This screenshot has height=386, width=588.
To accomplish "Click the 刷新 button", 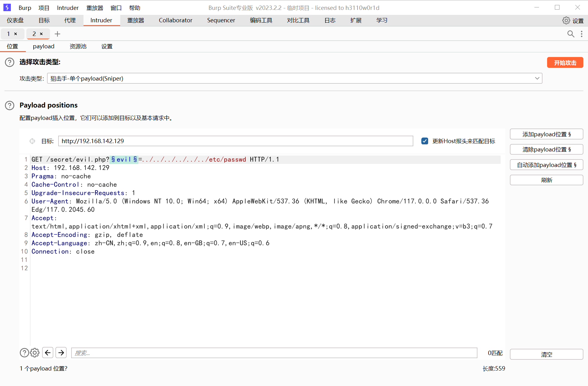I will click(x=546, y=180).
